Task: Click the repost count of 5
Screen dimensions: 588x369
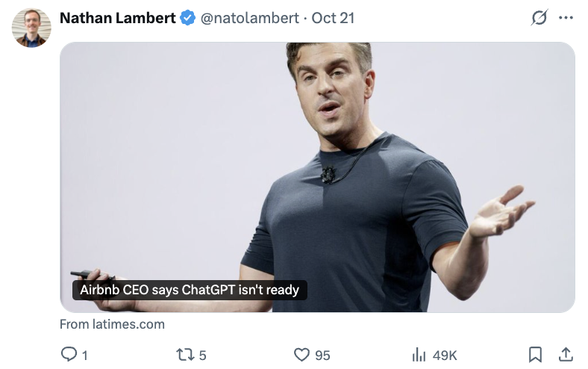Action: click(202, 356)
